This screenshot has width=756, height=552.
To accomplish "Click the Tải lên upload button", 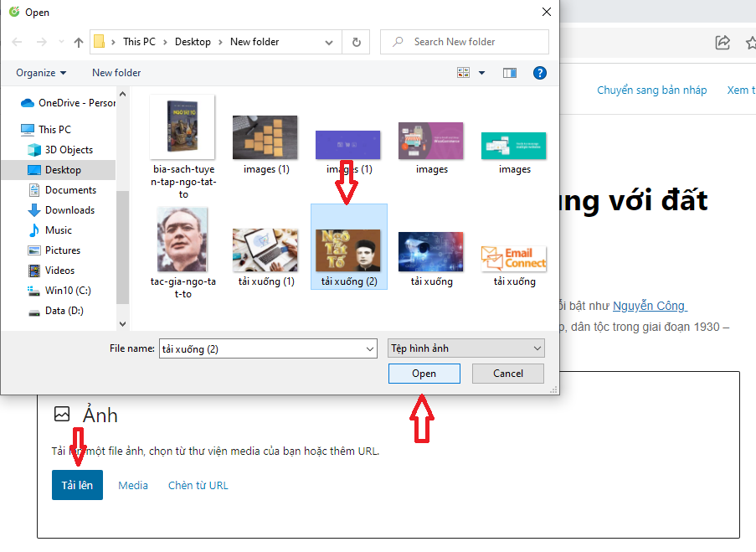I will (x=77, y=485).
